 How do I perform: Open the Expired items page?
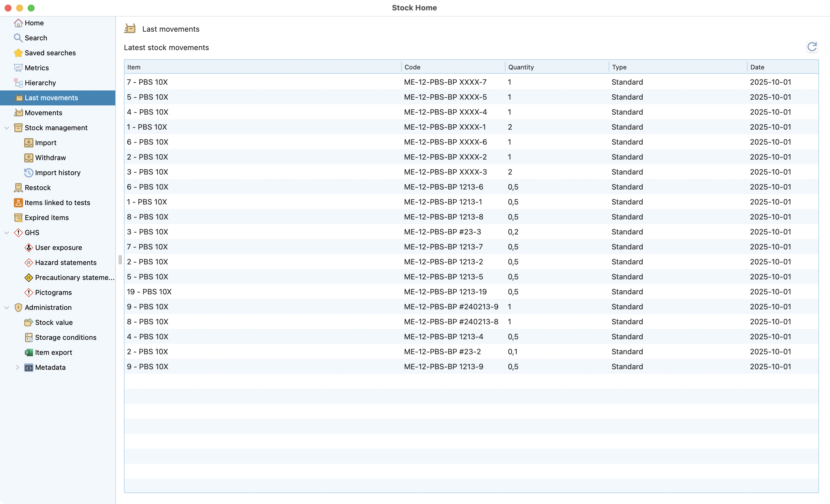click(46, 217)
